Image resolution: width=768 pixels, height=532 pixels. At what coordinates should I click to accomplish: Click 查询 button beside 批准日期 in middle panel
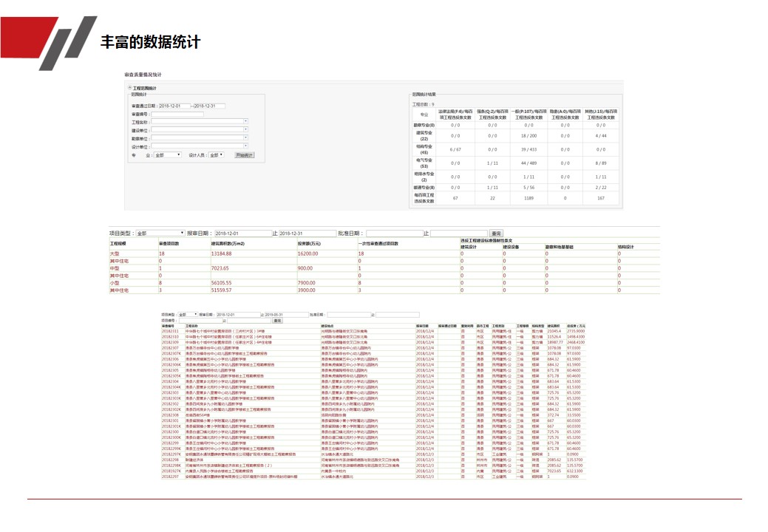click(x=496, y=233)
